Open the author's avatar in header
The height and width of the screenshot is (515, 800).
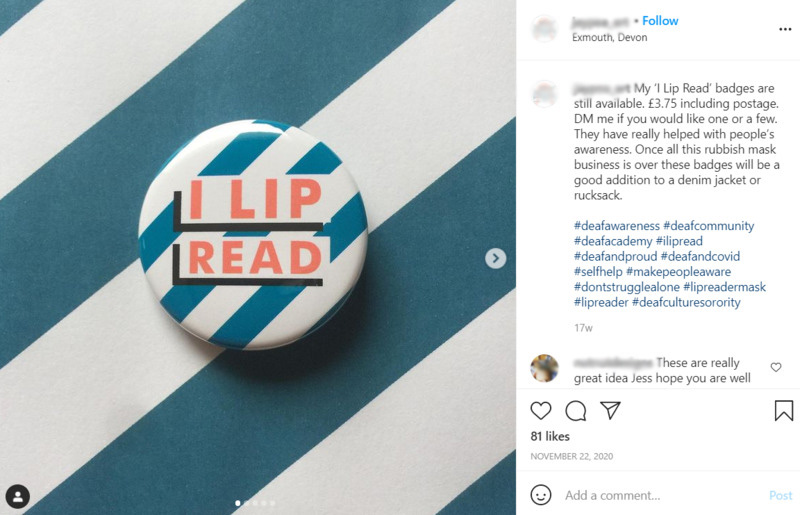point(545,29)
